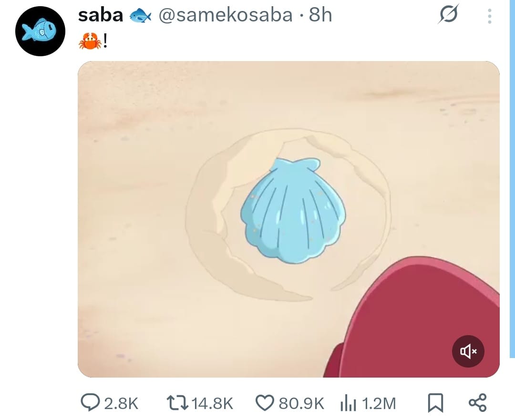Click the retweet arrows icon
The width and height of the screenshot is (515, 420).
(x=177, y=403)
